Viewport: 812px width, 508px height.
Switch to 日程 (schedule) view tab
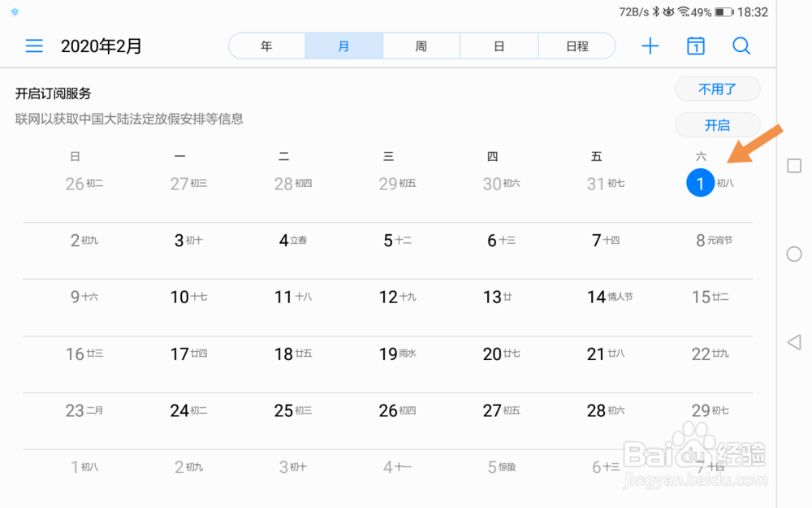(x=577, y=46)
